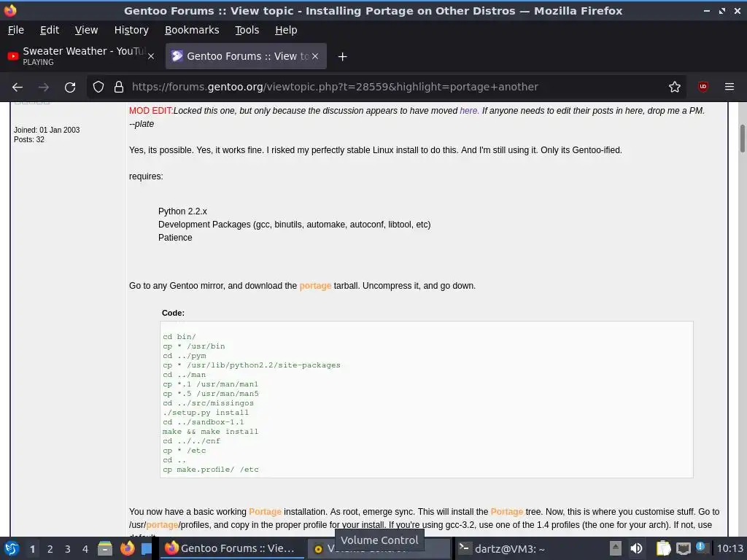Open the Help menu
The image size is (747, 560).
point(286,30)
